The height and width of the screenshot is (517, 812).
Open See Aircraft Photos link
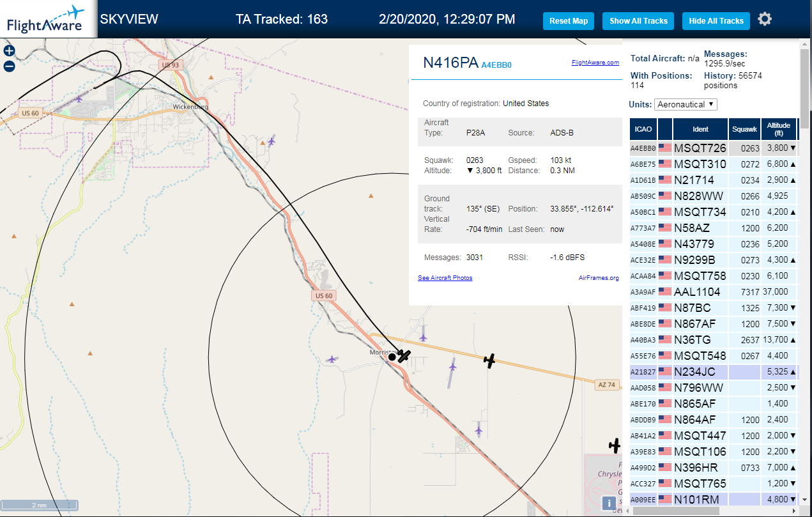click(445, 278)
